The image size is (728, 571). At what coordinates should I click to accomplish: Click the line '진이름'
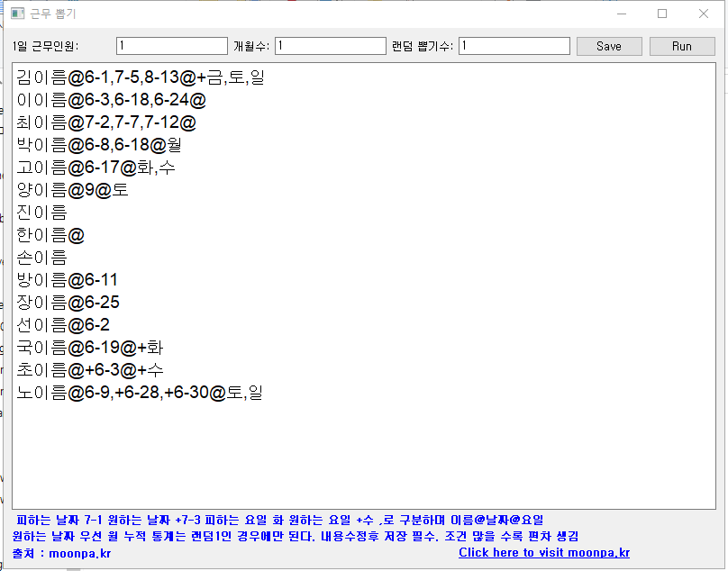[x=41, y=213]
